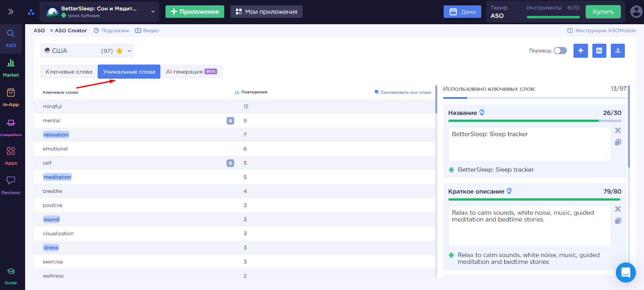The height and width of the screenshot is (290, 644).
Task: Click the blue AI button
Action: (599, 51)
